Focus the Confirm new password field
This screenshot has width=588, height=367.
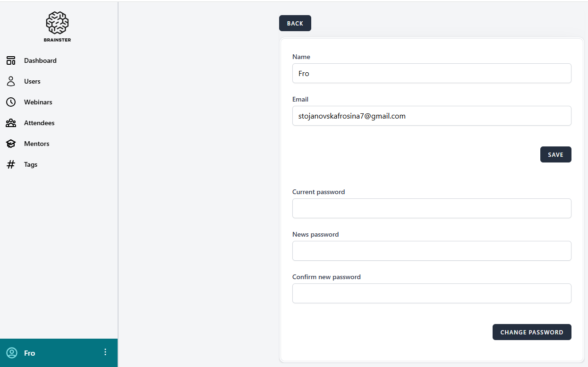click(x=431, y=293)
